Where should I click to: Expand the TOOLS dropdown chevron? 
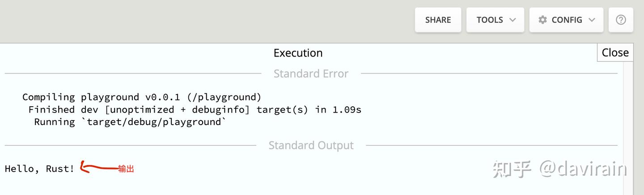(x=513, y=20)
